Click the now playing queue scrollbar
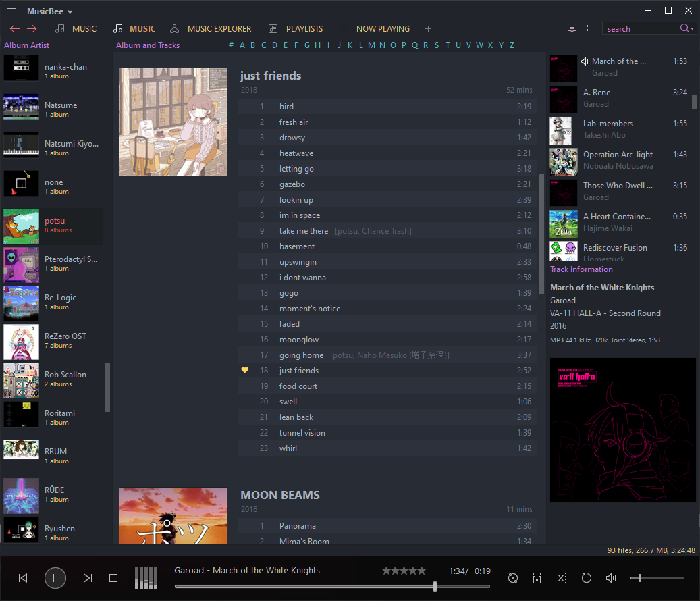This screenshot has width=700, height=601. (694, 102)
